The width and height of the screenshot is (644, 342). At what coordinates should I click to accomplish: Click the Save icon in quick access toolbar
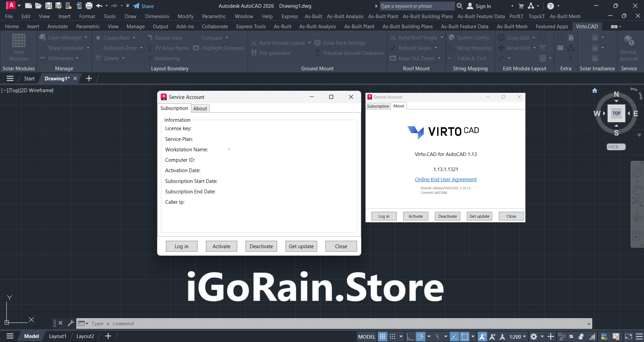pyautogui.click(x=49, y=6)
